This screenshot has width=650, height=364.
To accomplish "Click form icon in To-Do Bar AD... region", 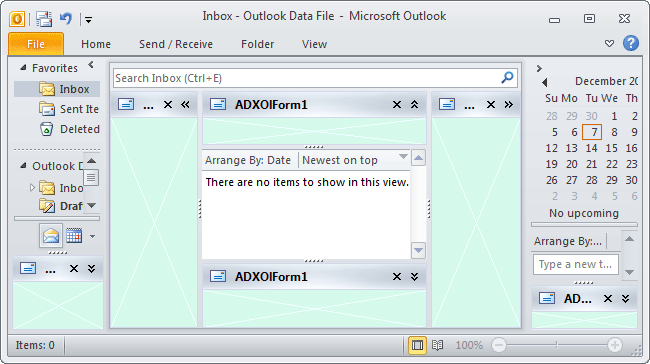I will point(547,298).
